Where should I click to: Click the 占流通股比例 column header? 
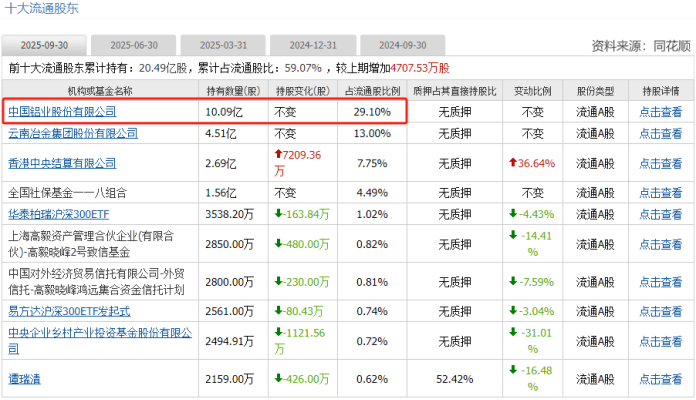(x=372, y=91)
